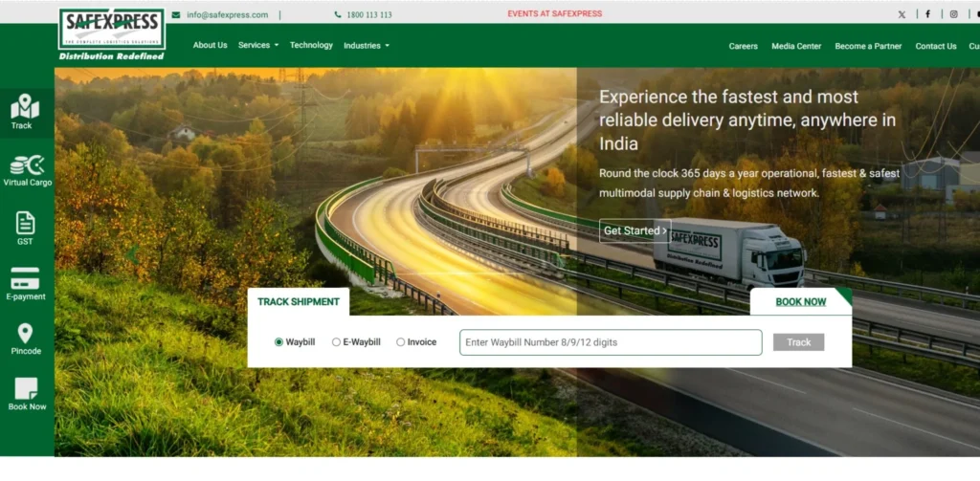The image size is (980, 481).
Task: Click the 'Experience the fastest and most' headline
Action: point(728,97)
